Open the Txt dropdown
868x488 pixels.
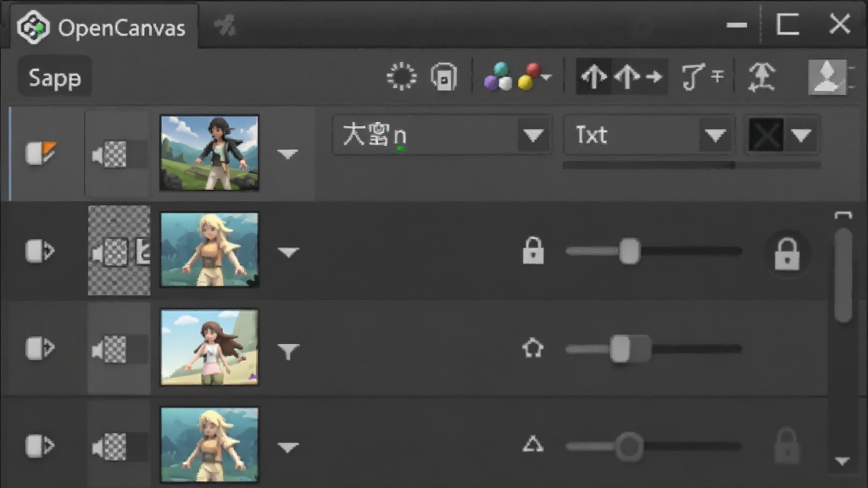click(x=648, y=135)
